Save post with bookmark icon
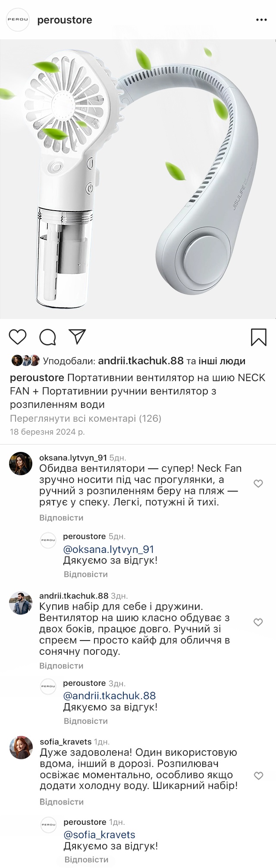This screenshot has height=868, width=276. [259, 337]
